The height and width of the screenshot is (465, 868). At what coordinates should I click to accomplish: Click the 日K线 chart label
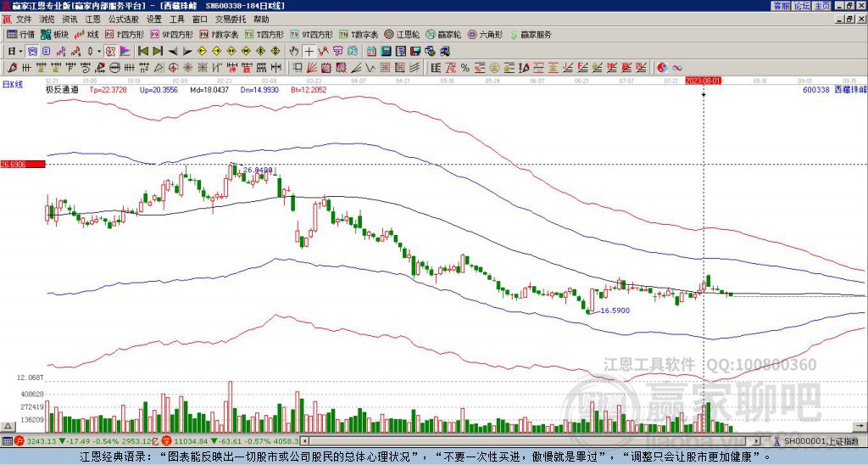point(12,85)
